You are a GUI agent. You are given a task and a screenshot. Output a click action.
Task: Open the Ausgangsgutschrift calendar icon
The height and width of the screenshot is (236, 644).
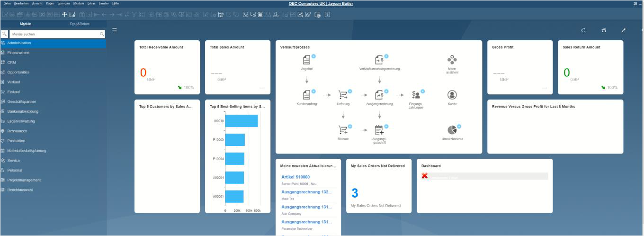pyautogui.click(x=379, y=130)
